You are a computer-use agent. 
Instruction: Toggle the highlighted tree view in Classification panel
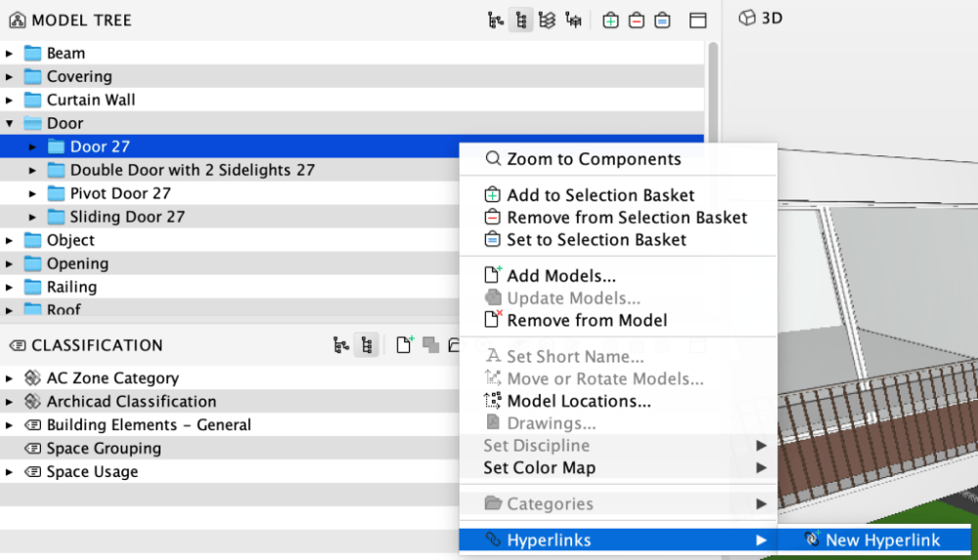tap(367, 345)
